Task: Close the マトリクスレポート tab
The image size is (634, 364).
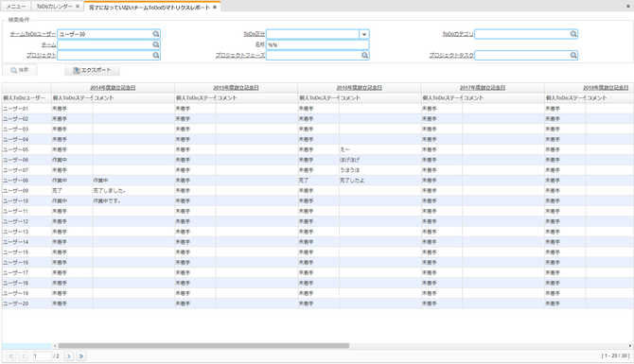Action: coord(215,7)
